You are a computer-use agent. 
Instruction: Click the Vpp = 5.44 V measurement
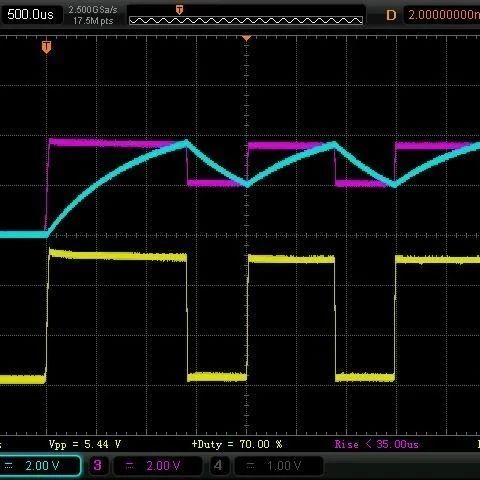coord(85,444)
